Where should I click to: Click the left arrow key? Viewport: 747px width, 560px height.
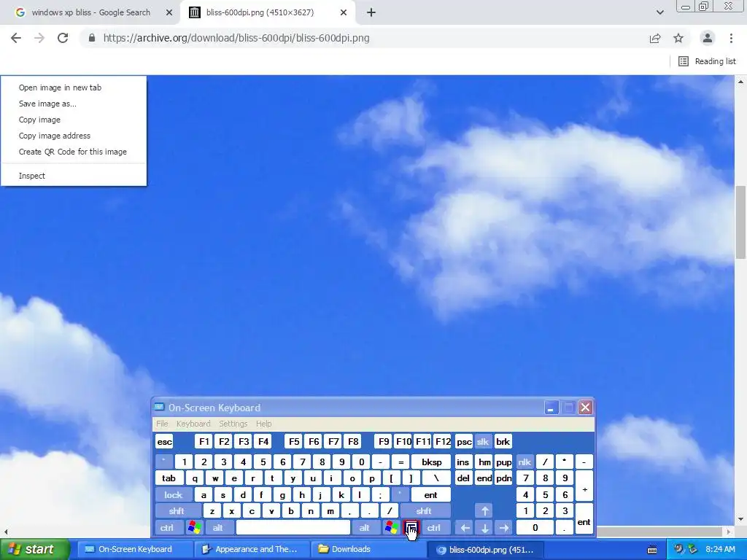465,528
